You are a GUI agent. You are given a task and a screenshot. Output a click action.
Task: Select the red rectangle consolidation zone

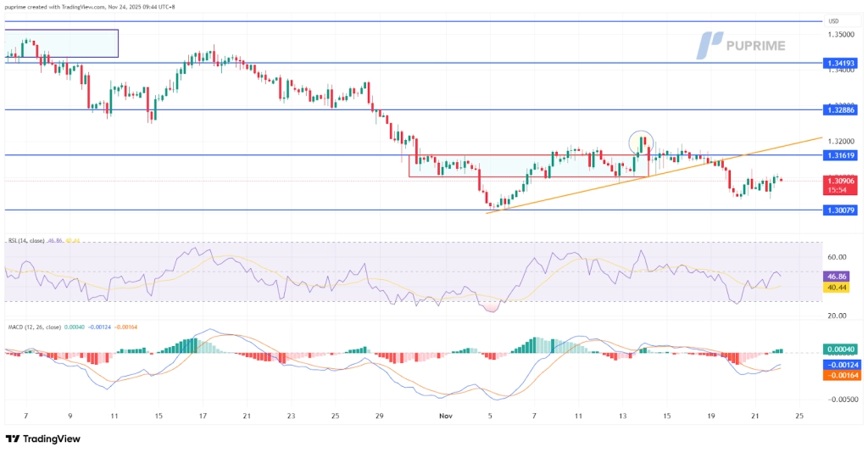(x=527, y=165)
